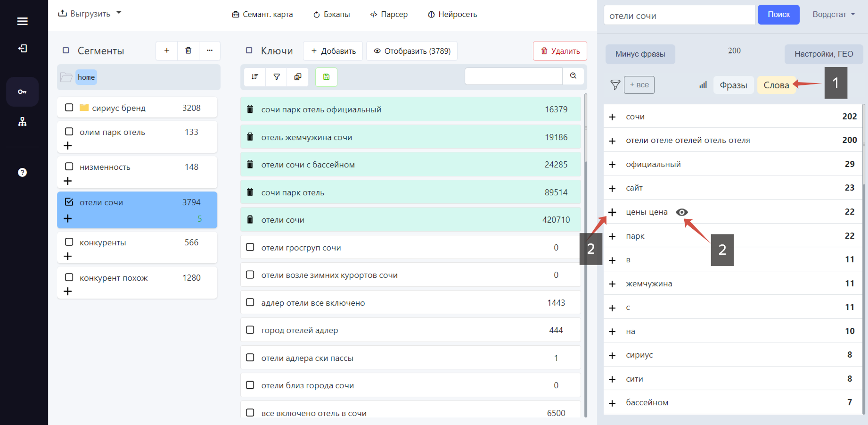Open the keys section icon
The width and height of the screenshot is (868, 425).
(22, 92)
